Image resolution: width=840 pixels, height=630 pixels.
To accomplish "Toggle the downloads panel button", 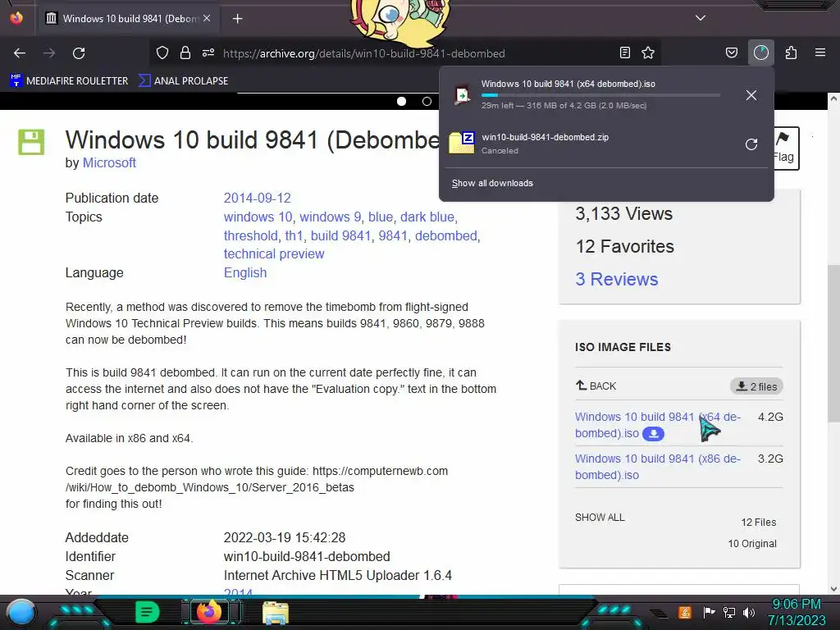I will click(x=761, y=52).
